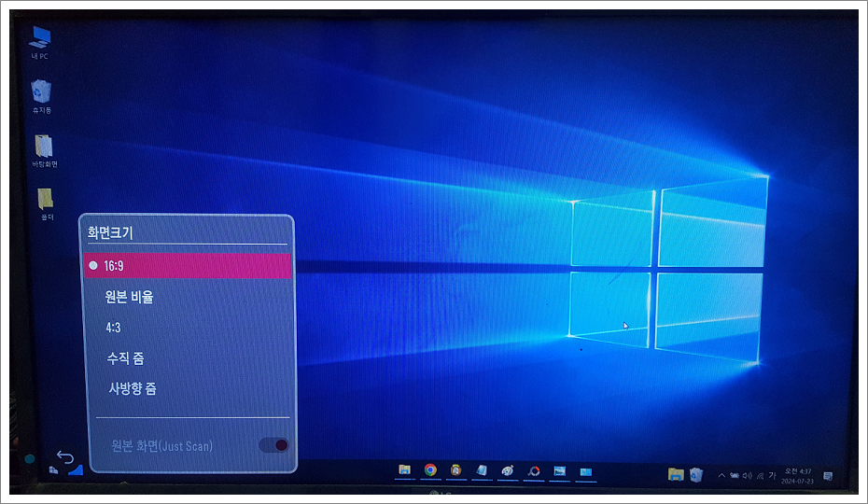
Task: Open the 내 PC desktop icon
Action: click(x=40, y=43)
